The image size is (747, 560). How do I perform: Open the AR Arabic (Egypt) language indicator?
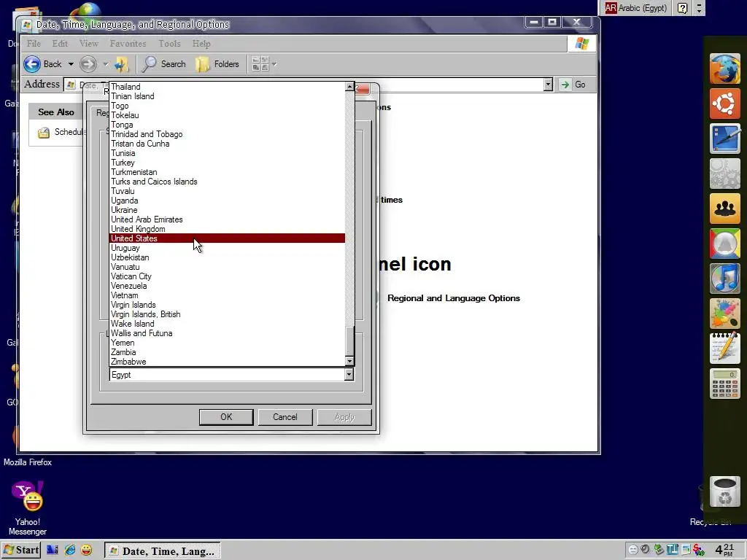(636, 7)
